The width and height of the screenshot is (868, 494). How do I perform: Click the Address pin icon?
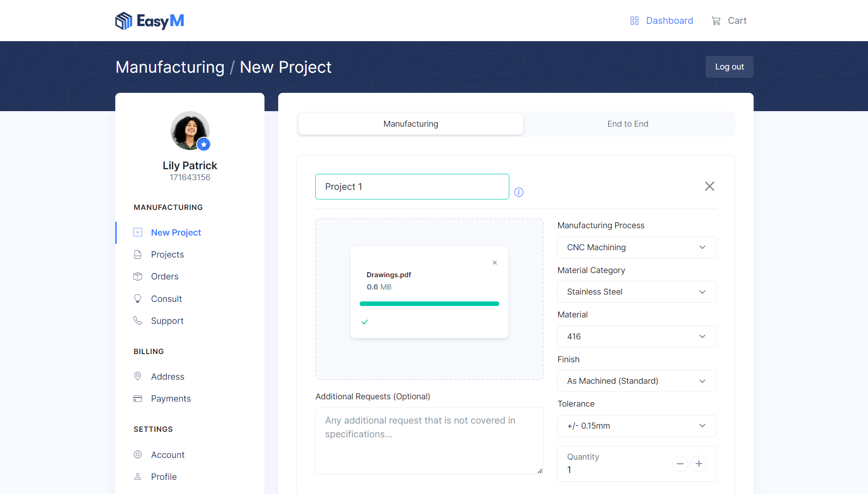point(138,376)
